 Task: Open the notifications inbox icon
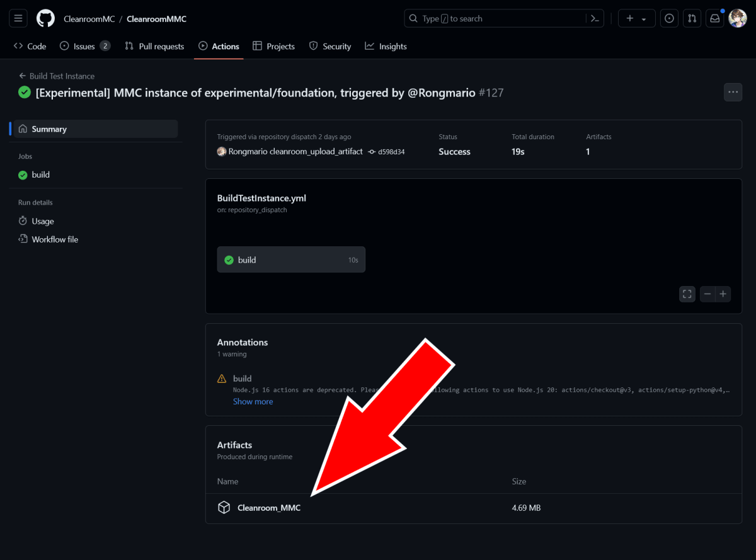(x=714, y=18)
